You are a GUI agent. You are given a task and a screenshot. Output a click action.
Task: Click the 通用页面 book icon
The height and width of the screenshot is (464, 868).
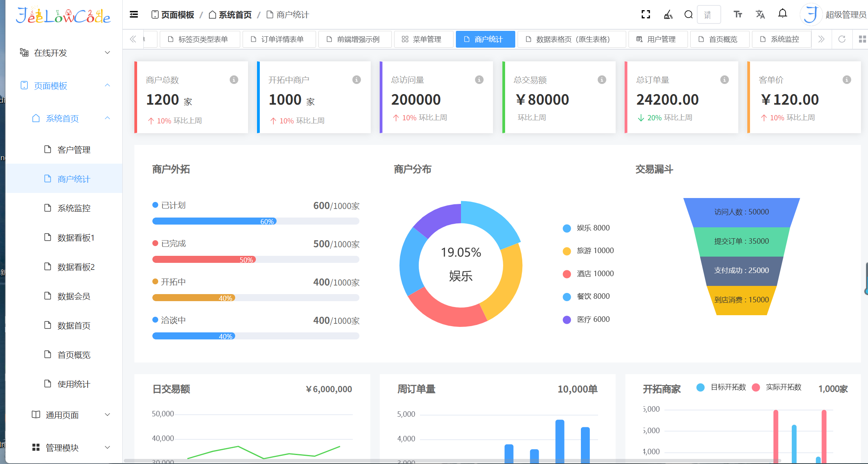[x=36, y=414]
